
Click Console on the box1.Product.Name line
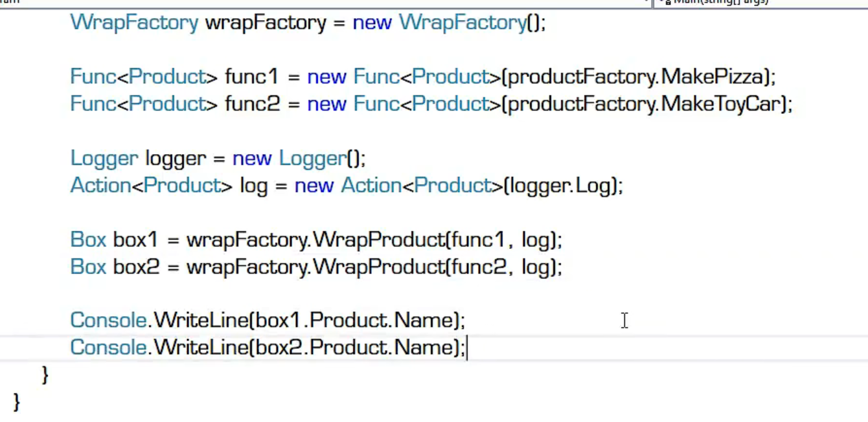coord(109,320)
